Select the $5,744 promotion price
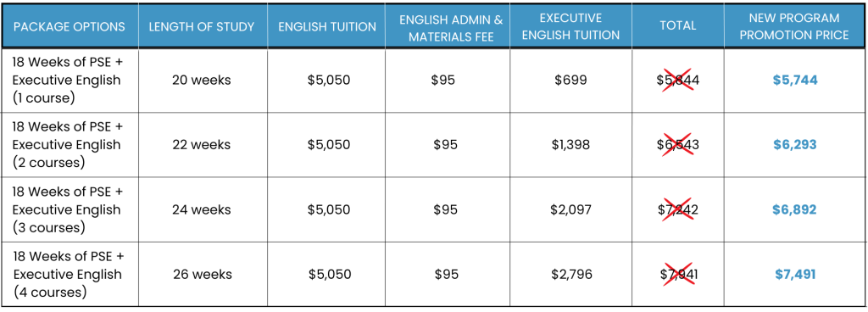This screenshot has height=312, width=868. [795, 81]
